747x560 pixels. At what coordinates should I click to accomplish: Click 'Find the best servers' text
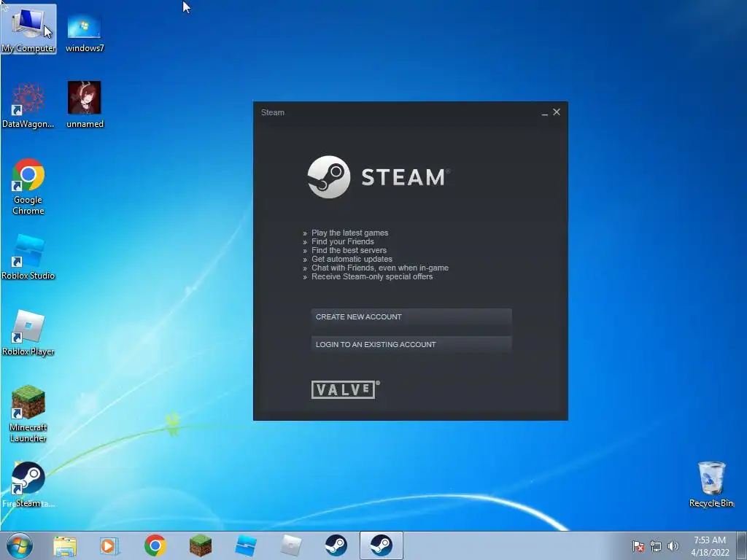click(349, 251)
